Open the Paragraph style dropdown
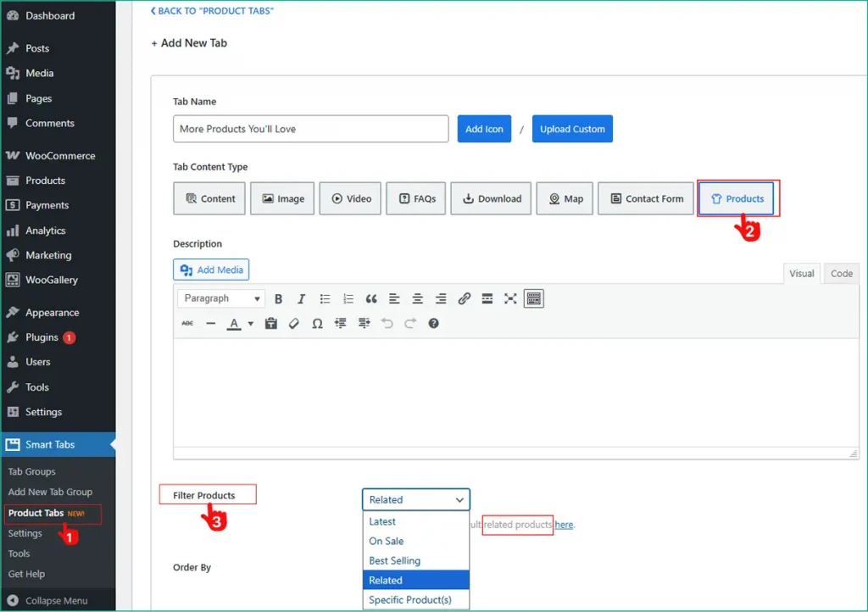The width and height of the screenshot is (868, 612). (220, 298)
